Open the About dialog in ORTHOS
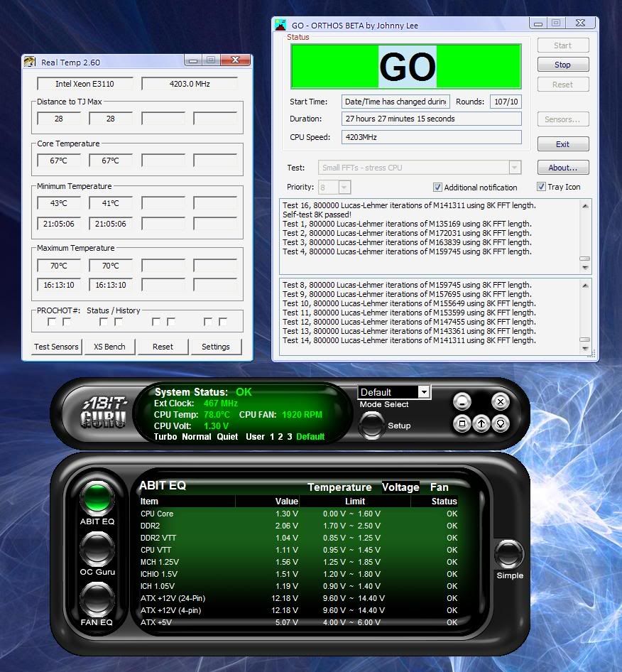This screenshot has width=622, height=672. [x=563, y=168]
